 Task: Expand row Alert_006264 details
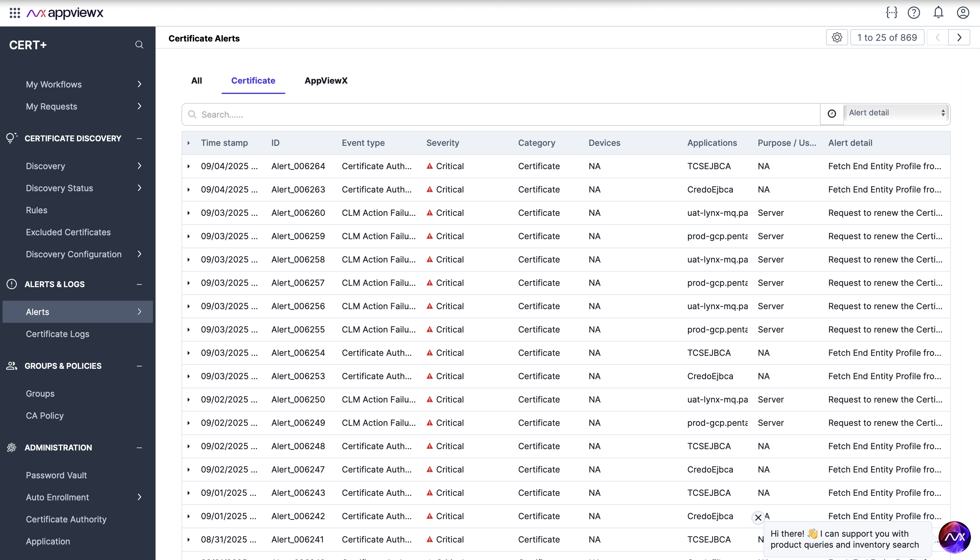point(189,166)
